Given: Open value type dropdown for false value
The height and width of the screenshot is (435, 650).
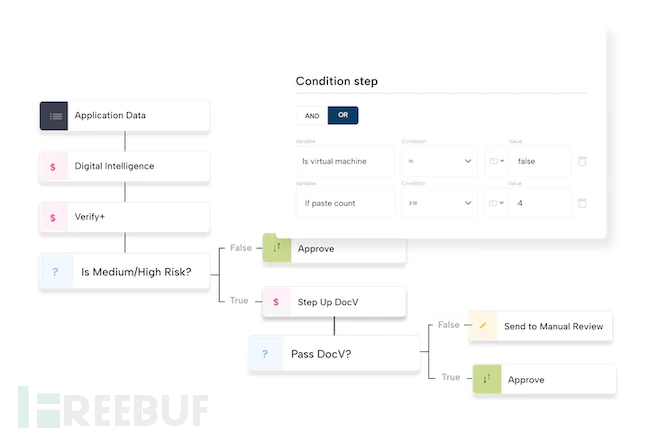Looking at the screenshot, I should [494, 161].
